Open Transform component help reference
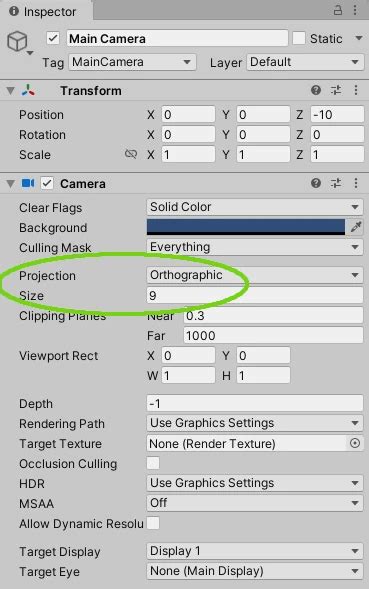The image size is (369, 589). [316, 90]
